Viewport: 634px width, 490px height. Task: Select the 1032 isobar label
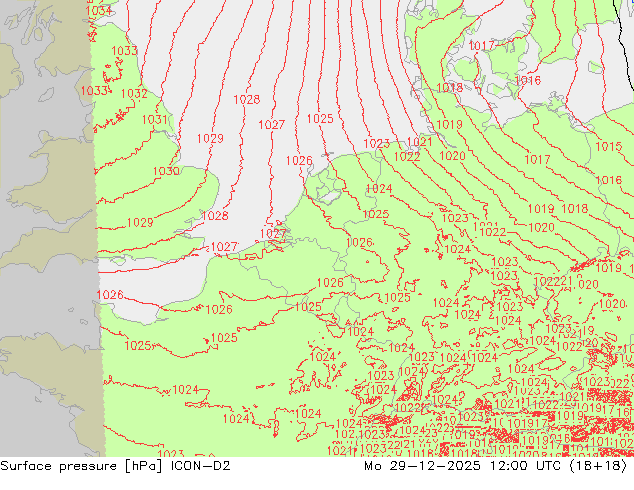[x=134, y=93]
